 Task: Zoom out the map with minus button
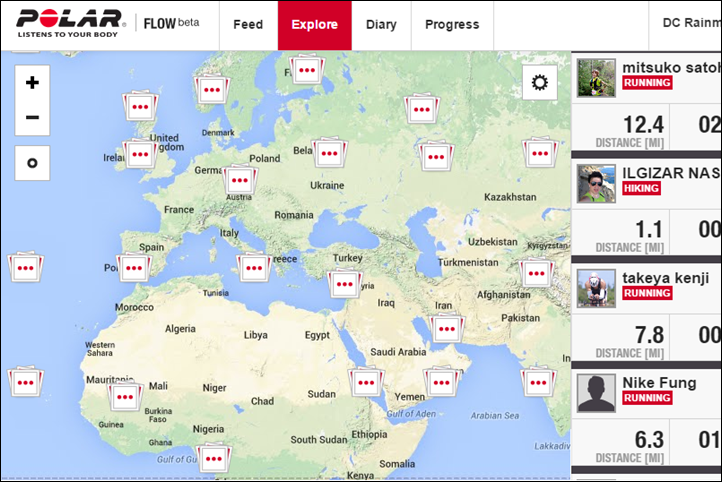(32, 117)
